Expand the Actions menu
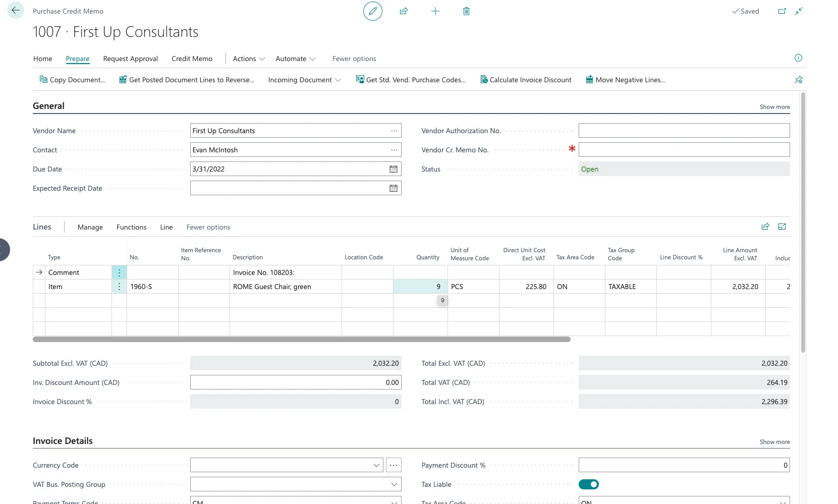 click(249, 59)
